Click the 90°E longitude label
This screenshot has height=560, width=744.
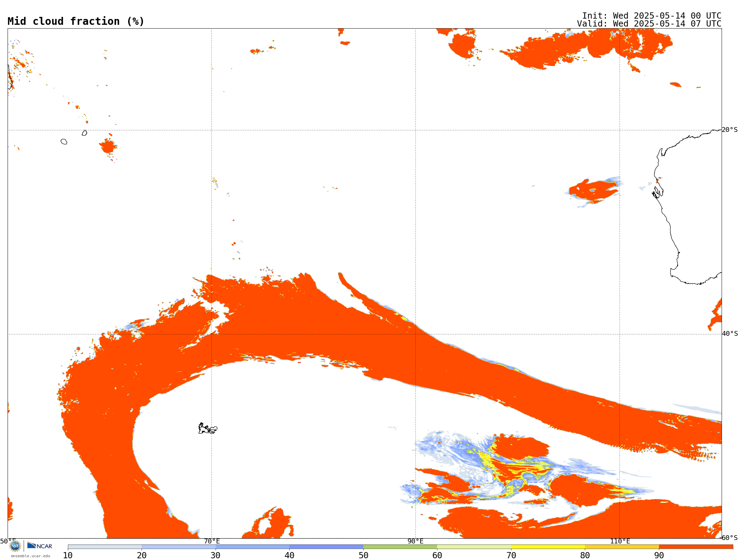(416, 541)
